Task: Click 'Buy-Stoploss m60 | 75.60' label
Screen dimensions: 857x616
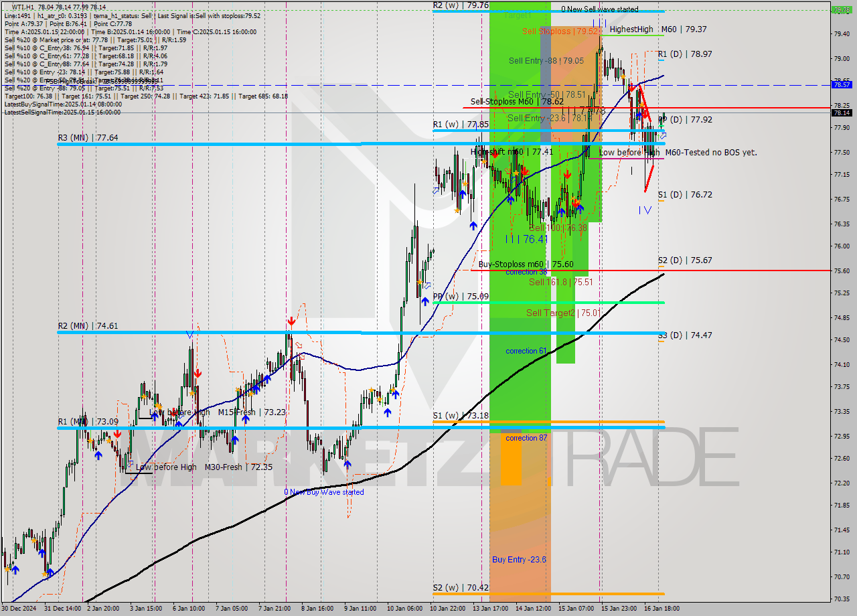Action: [526, 264]
